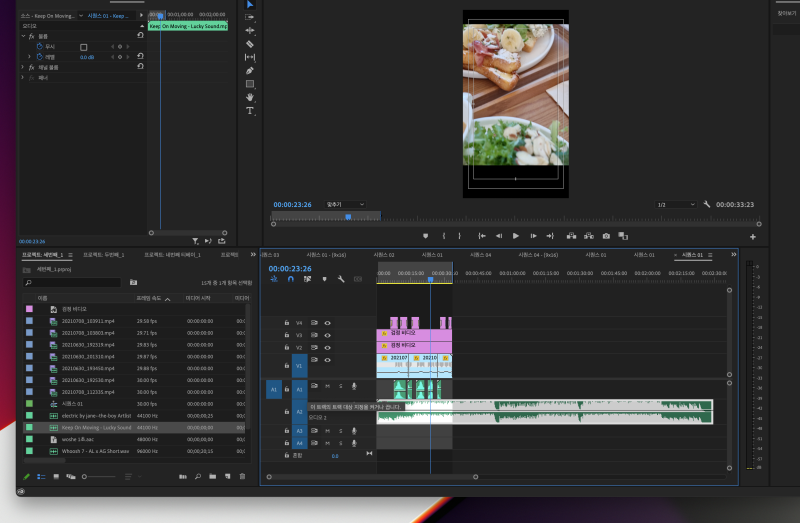The image size is (800, 523).
Task: Choose the Hand tool
Action: tap(250, 97)
